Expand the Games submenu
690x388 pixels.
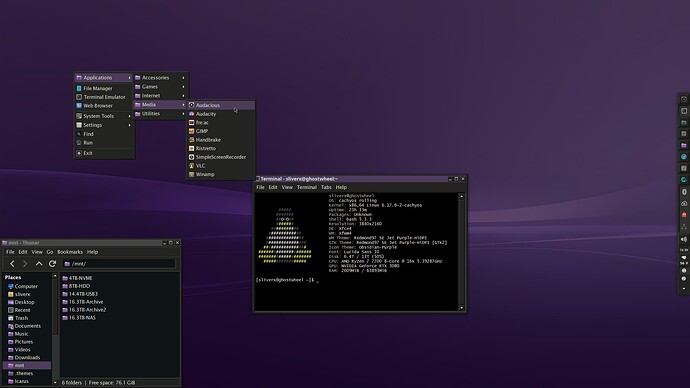(160, 87)
